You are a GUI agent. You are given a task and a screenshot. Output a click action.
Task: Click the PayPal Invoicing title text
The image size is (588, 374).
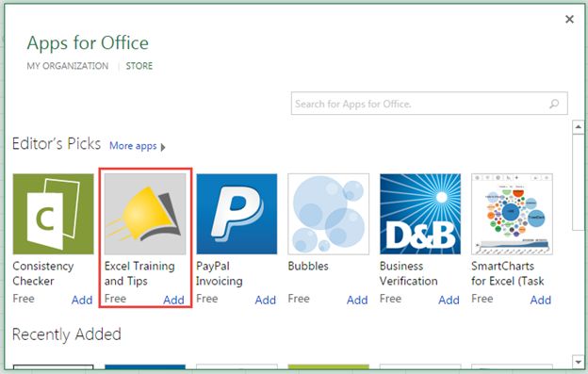coord(220,273)
